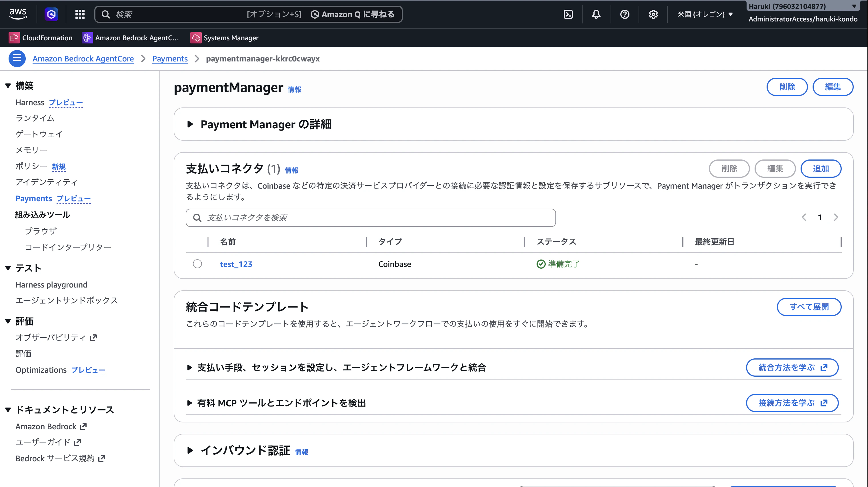
Task: Open 情報 link beside インバウンド認証
Action: [x=302, y=452]
